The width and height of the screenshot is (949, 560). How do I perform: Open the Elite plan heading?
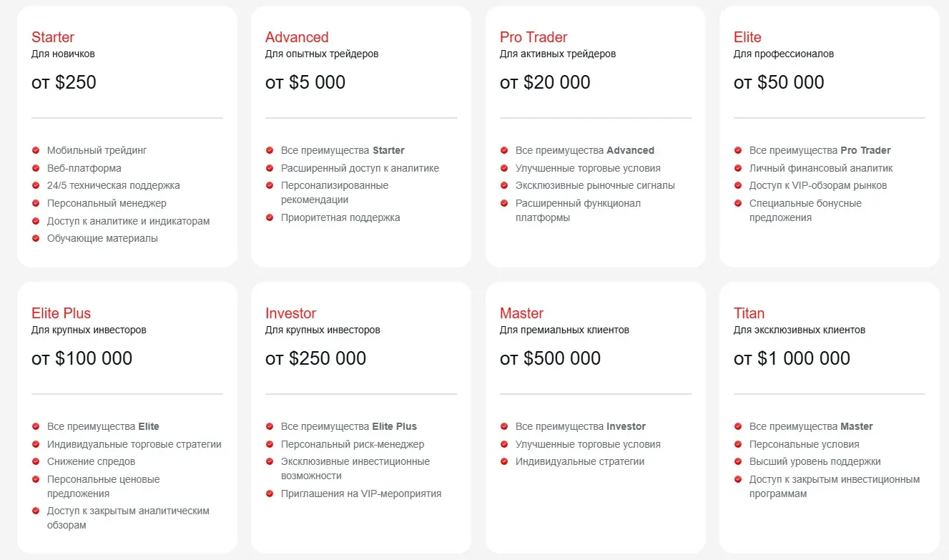tap(747, 37)
